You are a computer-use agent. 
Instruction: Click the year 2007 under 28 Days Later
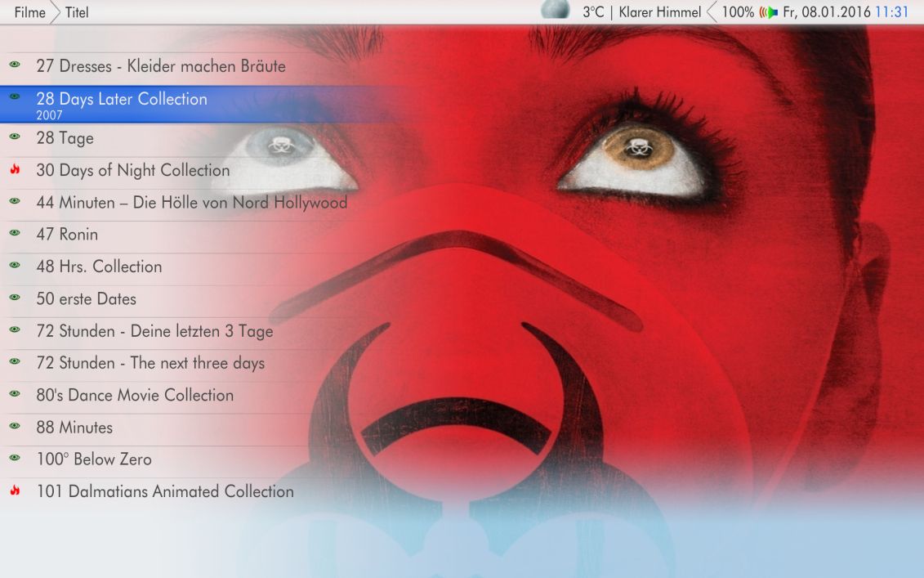[x=49, y=115]
